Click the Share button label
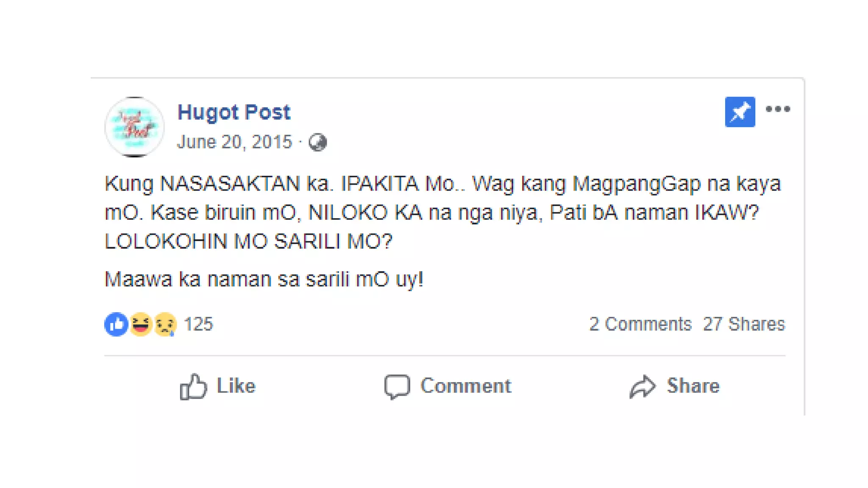Image resolution: width=868 pixels, height=488 pixels. [693, 385]
